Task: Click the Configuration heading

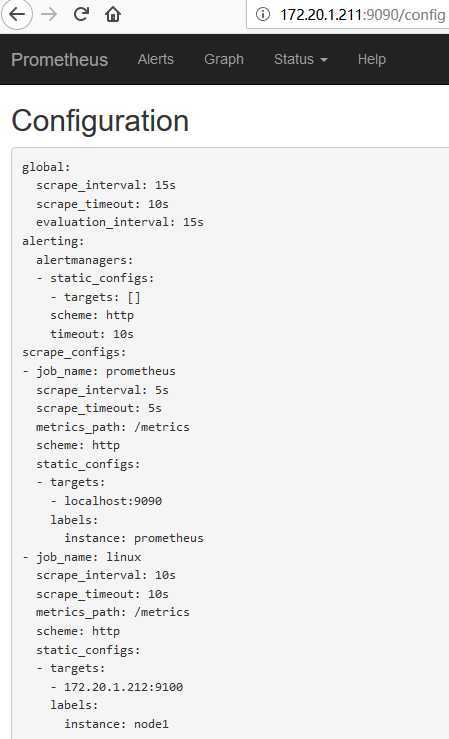Action: pyautogui.click(x=100, y=121)
